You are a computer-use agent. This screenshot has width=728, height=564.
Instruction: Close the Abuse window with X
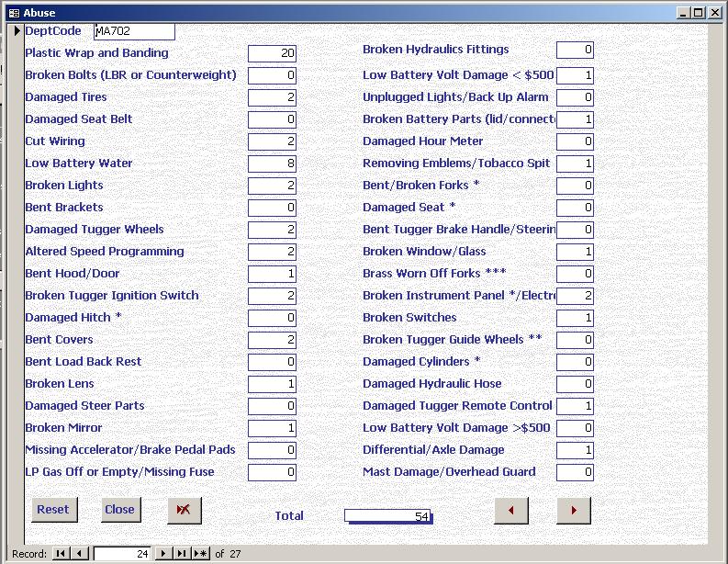715,13
